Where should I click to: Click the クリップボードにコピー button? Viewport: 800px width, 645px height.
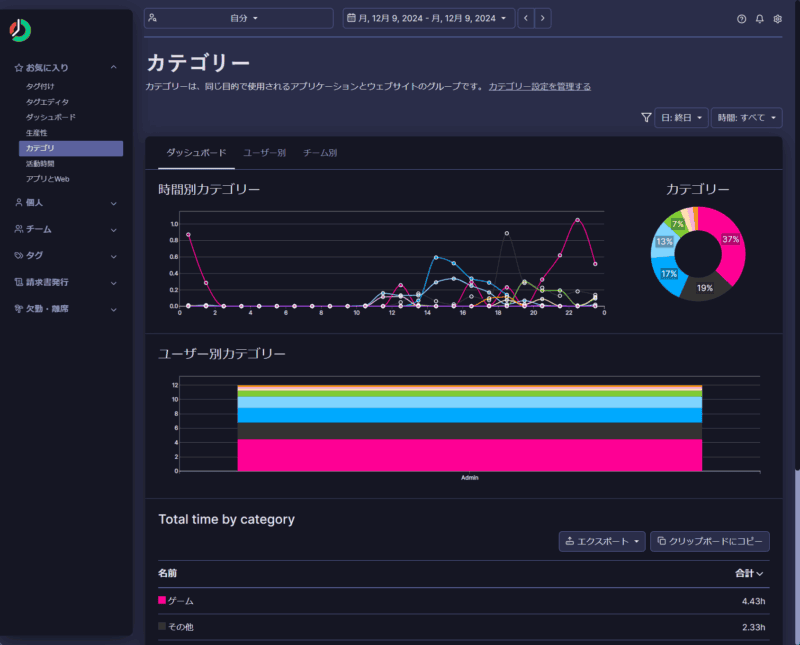click(710, 541)
